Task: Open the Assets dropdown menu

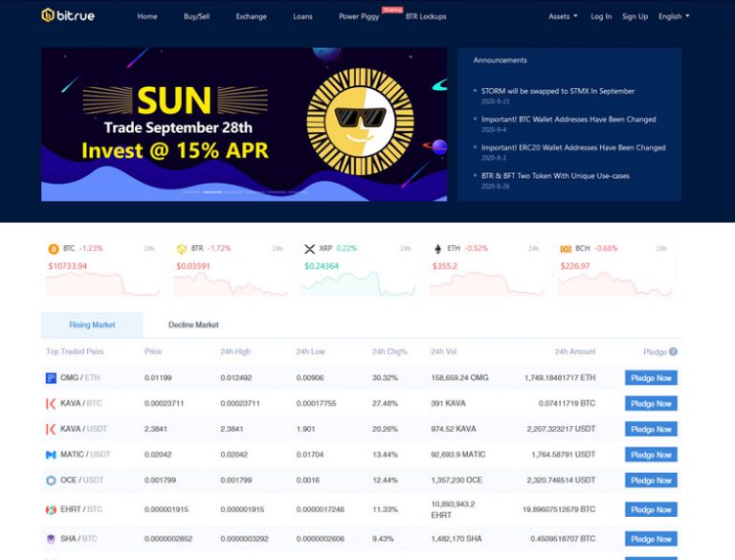Action: point(563,16)
